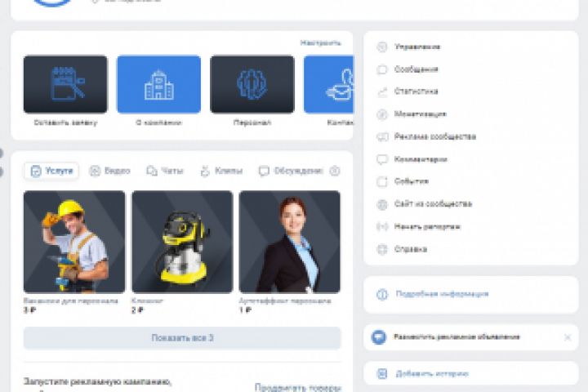
Task: Dismiss the Разместить рекламное объявление banner
Action: coord(568,337)
